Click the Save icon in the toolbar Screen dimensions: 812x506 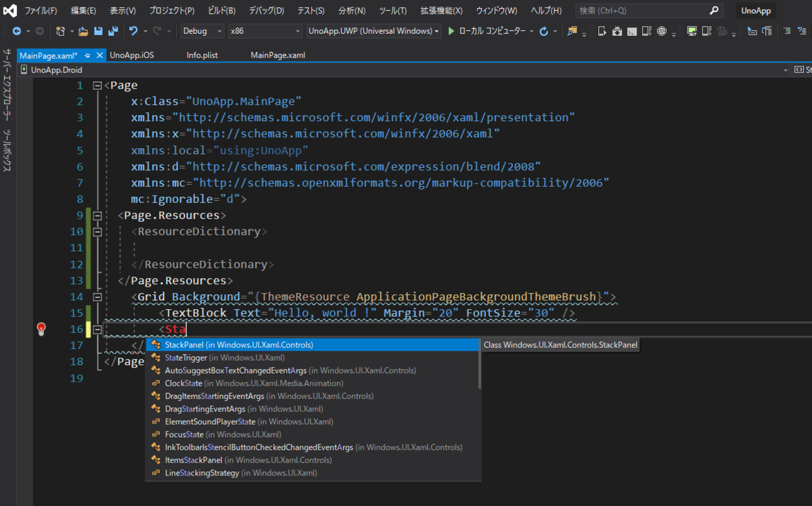(99, 31)
